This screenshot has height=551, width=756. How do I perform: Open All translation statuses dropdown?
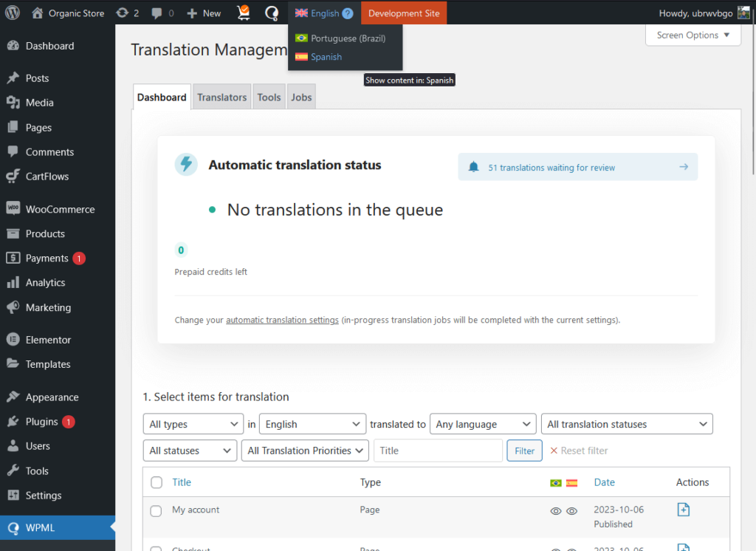coord(627,424)
